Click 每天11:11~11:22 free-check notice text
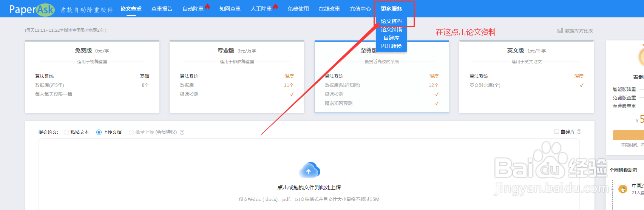Viewport: 644px width, 210px height. coord(66,30)
